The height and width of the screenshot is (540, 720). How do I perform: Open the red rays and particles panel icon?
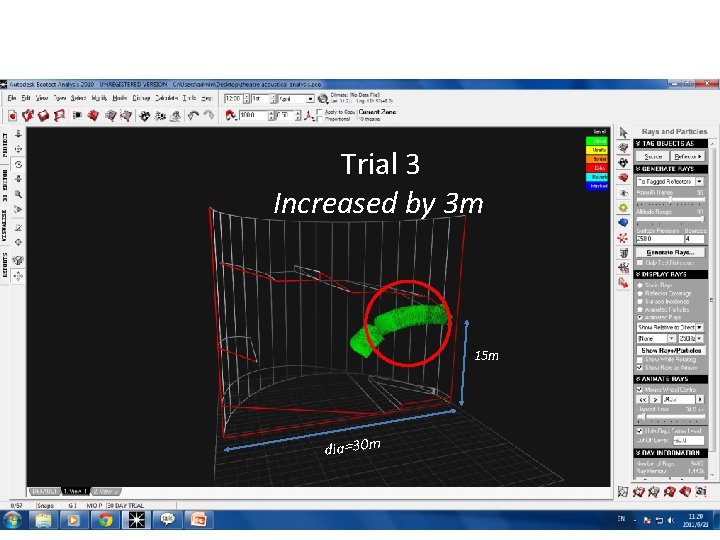click(623, 238)
